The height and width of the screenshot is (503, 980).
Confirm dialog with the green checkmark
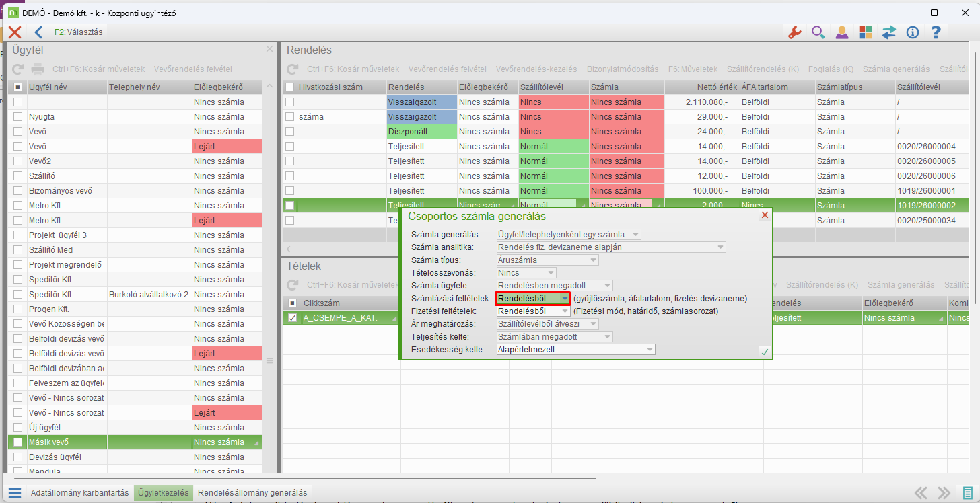[764, 351]
